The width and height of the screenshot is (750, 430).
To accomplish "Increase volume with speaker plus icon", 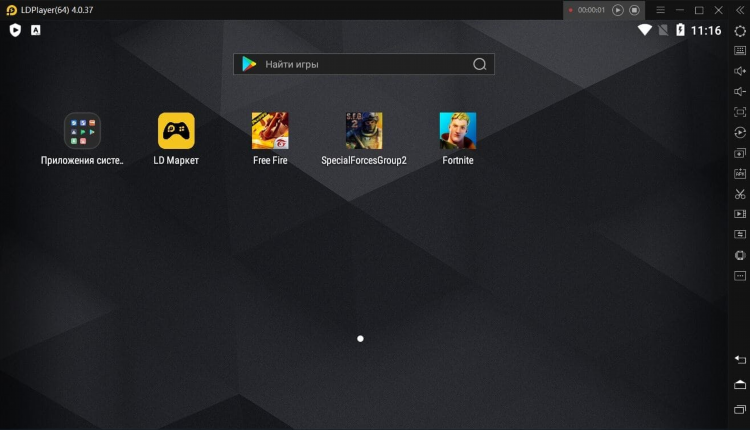I will click(x=740, y=71).
